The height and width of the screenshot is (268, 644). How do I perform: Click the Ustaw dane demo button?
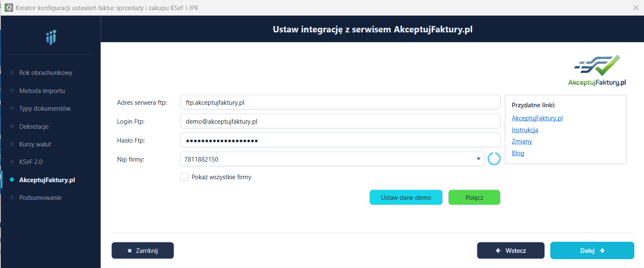point(406,197)
